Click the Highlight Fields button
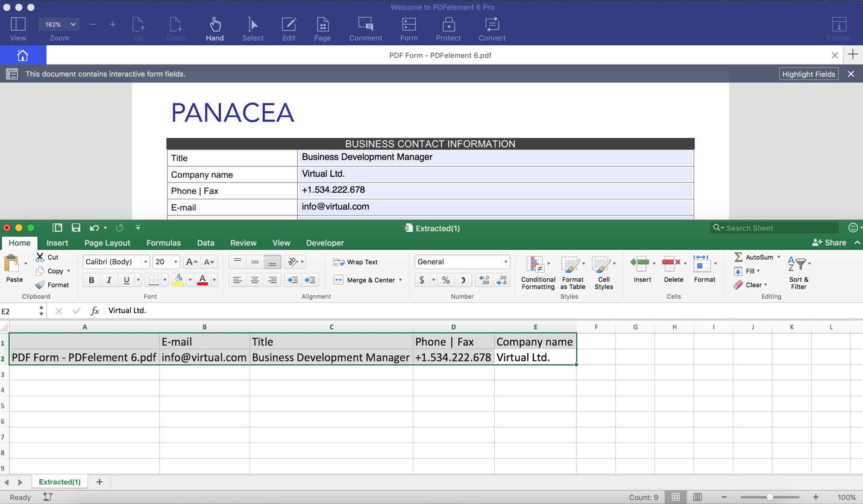This screenshot has width=863, height=504. coord(808,74)
